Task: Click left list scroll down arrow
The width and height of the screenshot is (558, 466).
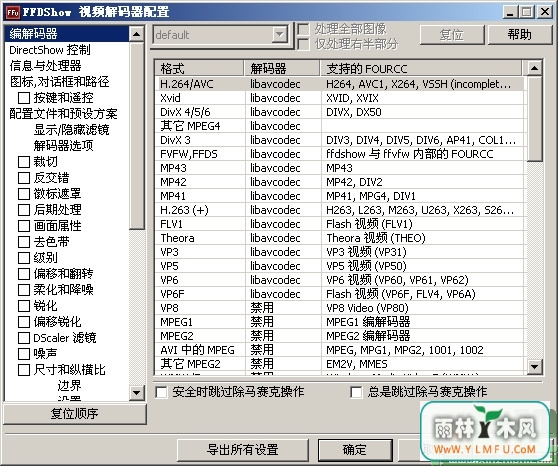Action: coord(136,393)
